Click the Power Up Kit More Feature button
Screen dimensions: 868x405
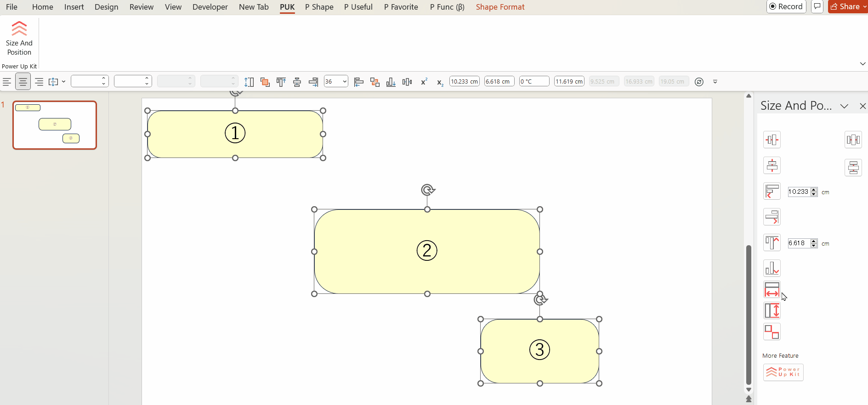click(783, 372)
